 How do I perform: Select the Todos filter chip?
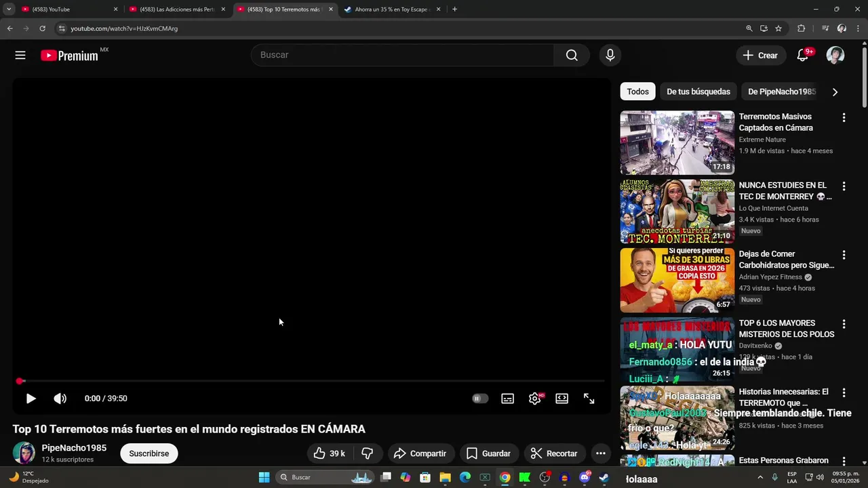[x=637, y=91]
